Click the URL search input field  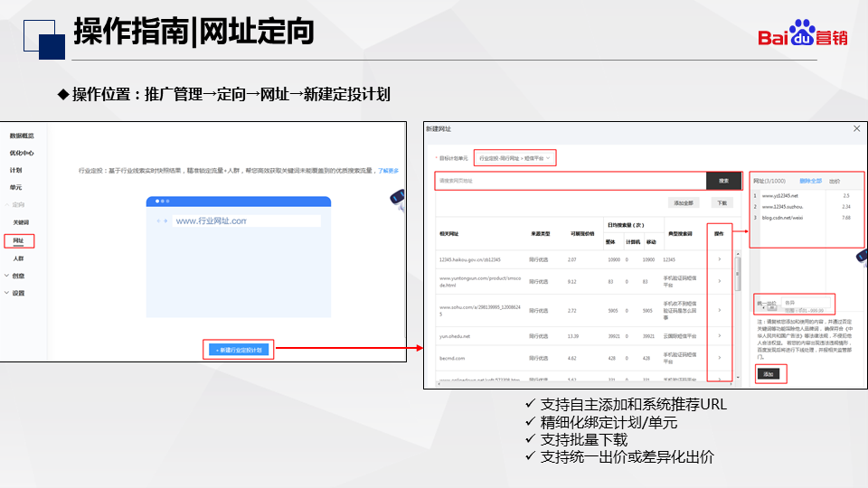(571, 181)
